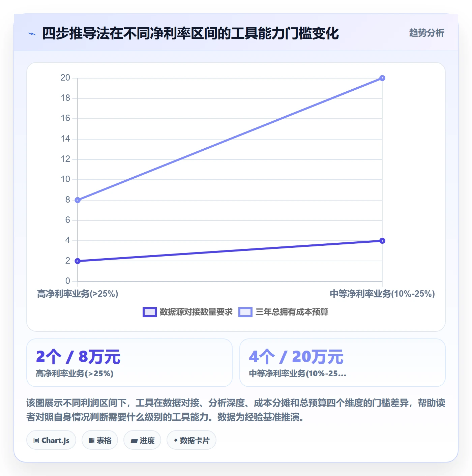Click the card caption 高净利率业务(>25%)
The width and height of the screenshot is (472, 476).
point(75,374)
